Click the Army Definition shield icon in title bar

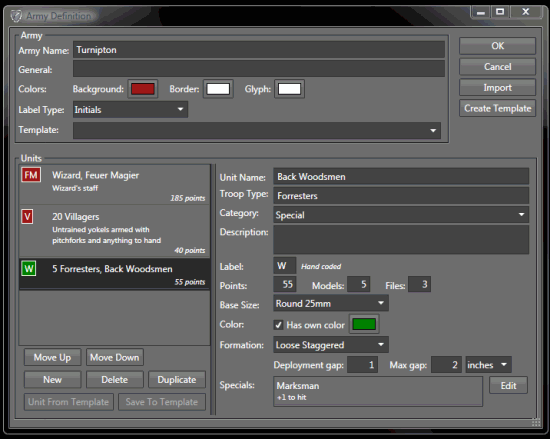click(16, 16)
